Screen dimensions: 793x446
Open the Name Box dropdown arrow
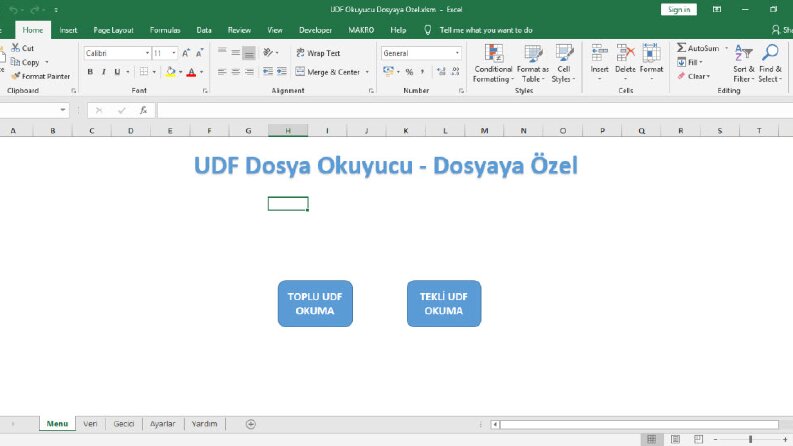[63, 110]
